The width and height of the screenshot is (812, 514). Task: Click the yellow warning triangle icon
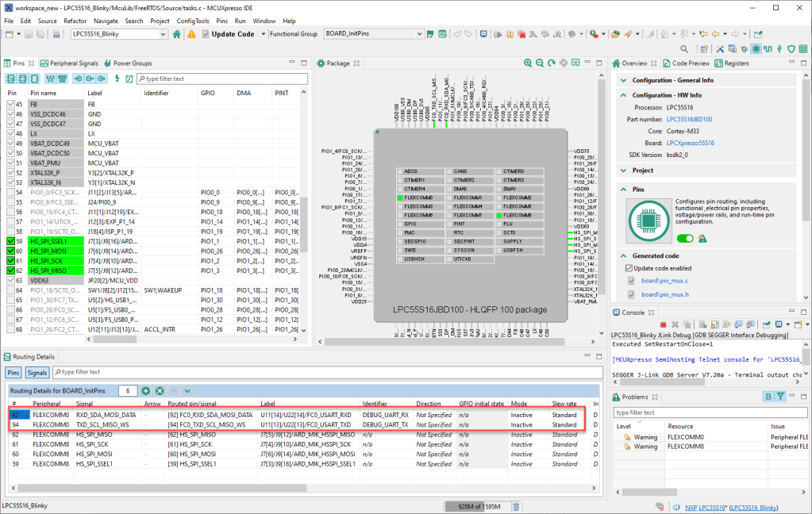tap(191, 34)
